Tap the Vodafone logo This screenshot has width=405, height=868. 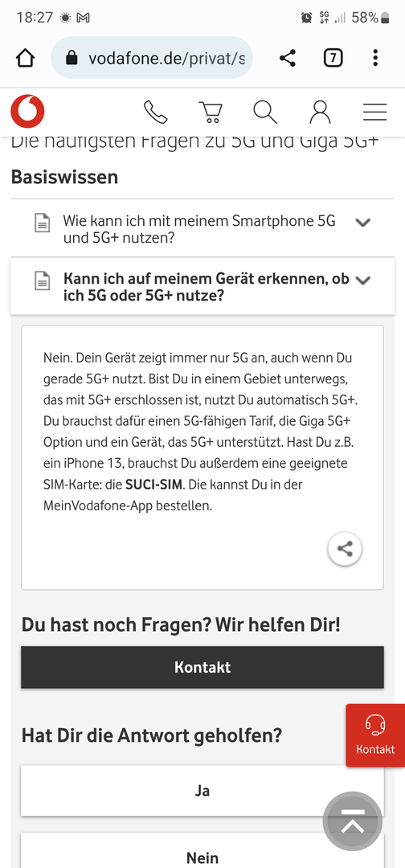[27, 111]
